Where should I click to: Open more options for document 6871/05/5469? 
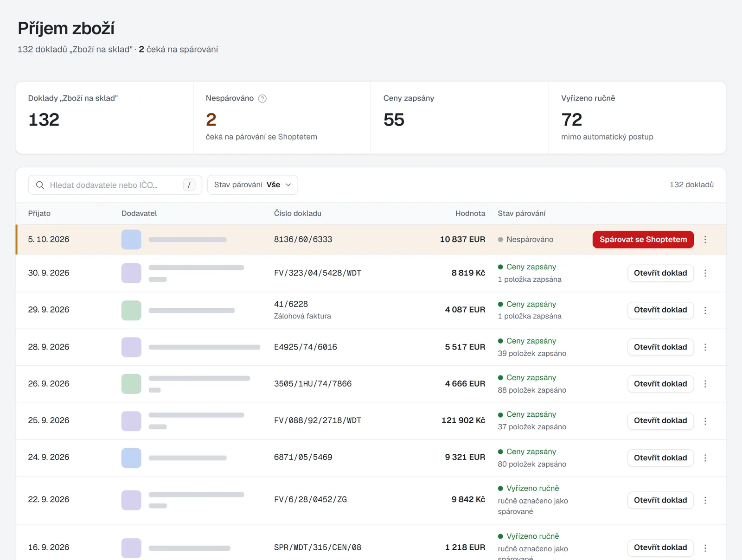point(705,458)
